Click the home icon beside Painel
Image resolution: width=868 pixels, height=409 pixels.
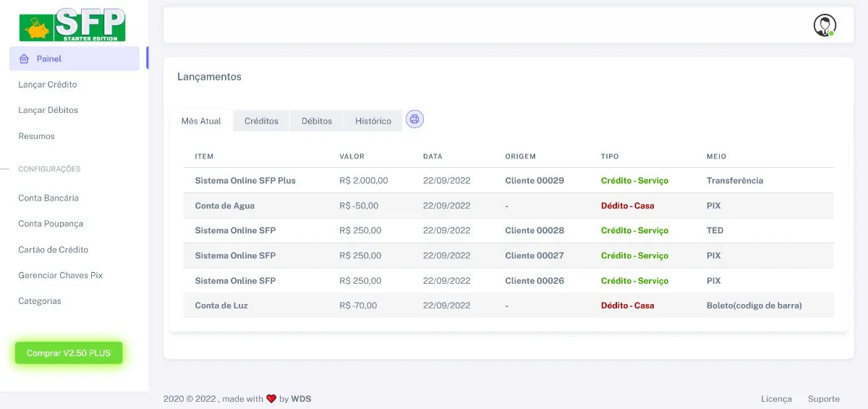(24, 59)
